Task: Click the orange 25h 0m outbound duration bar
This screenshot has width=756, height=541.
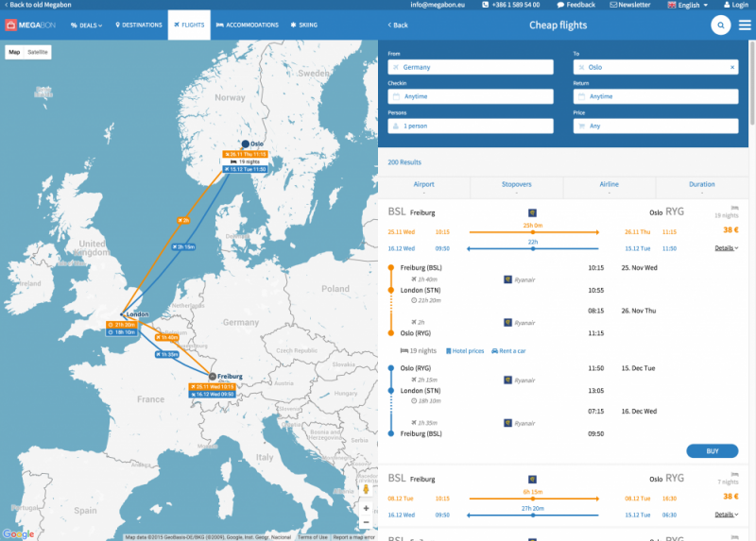Action: (x=533, y=232)
